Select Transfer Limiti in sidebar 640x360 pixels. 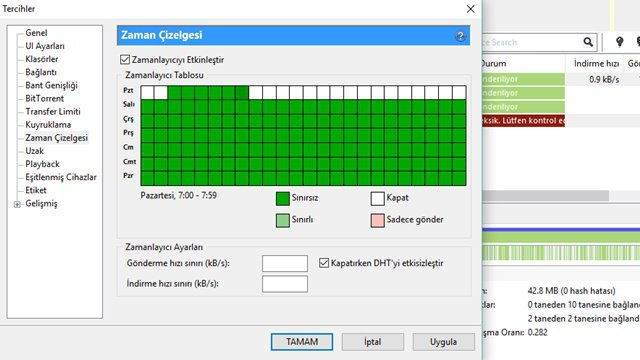click(x=53, y=111)
